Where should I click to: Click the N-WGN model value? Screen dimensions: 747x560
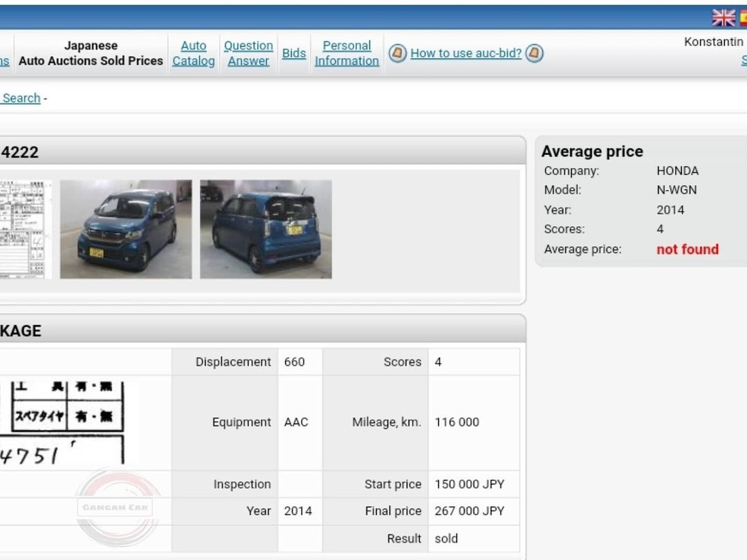click(x=676, y=190)
